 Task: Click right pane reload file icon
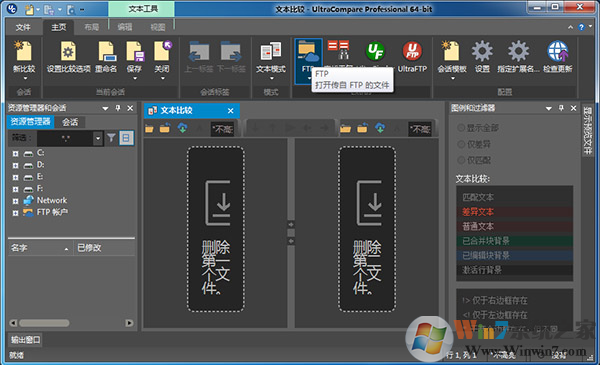tap(362, 128)
